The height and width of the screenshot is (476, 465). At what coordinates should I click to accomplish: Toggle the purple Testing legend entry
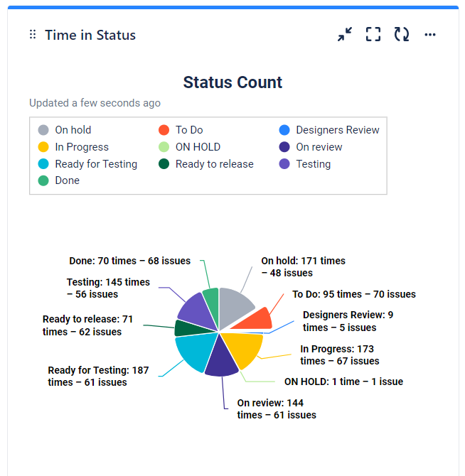(305, 164)
